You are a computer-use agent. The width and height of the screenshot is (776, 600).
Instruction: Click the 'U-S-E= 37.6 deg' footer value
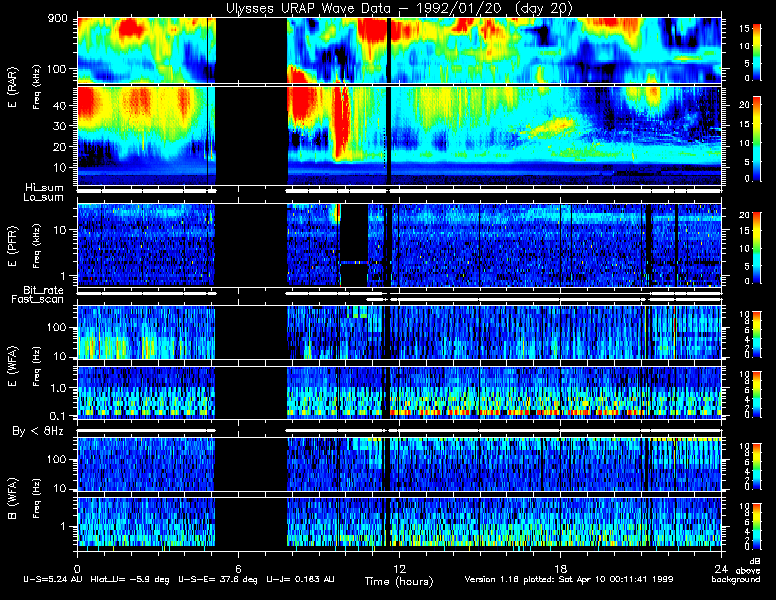tap(218, 579)
